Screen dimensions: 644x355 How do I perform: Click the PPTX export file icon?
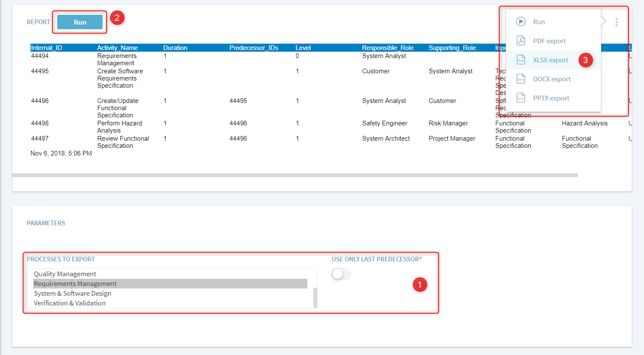click(521, 98)
